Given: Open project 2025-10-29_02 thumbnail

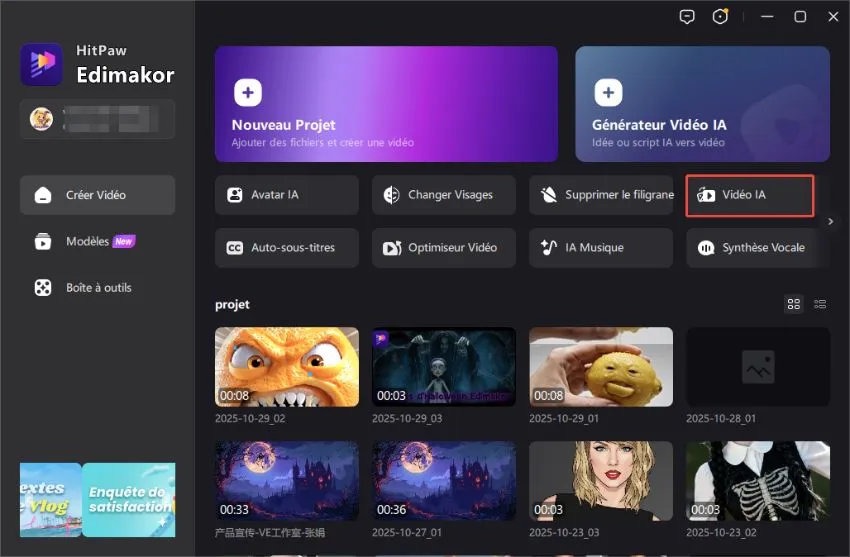Looking at the screenshot, I should click(x=286, y=366).
